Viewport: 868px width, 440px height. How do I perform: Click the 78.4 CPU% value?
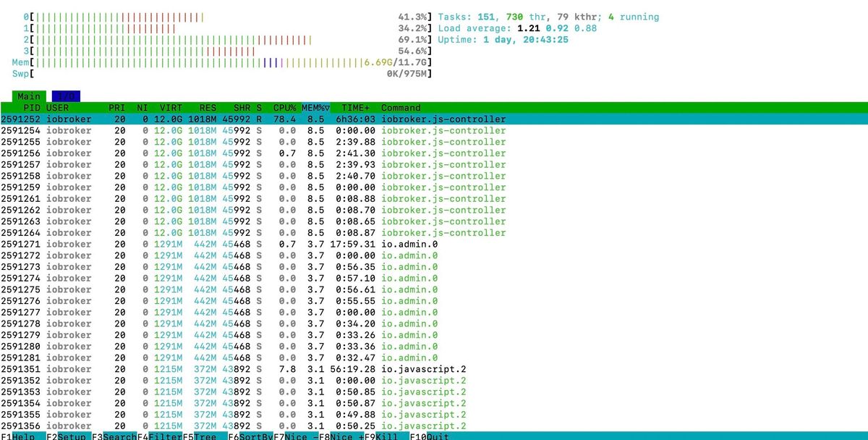click(285, 119)
